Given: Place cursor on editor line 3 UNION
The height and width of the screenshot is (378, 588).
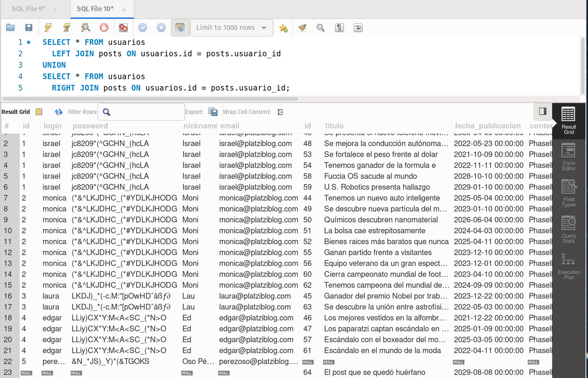Looking at the screenshot, I should coord(54,65).
